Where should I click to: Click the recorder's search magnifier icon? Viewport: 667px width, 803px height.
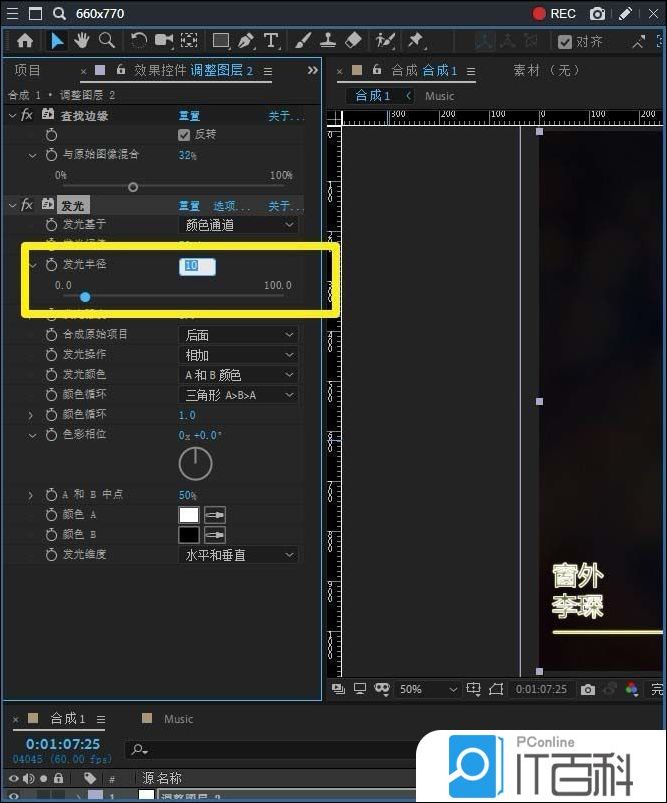point(59,13)
